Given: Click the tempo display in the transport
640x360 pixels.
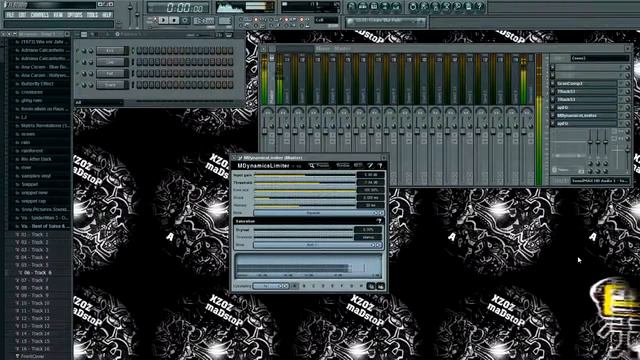Looking at the screenshot, I should 204,20.
